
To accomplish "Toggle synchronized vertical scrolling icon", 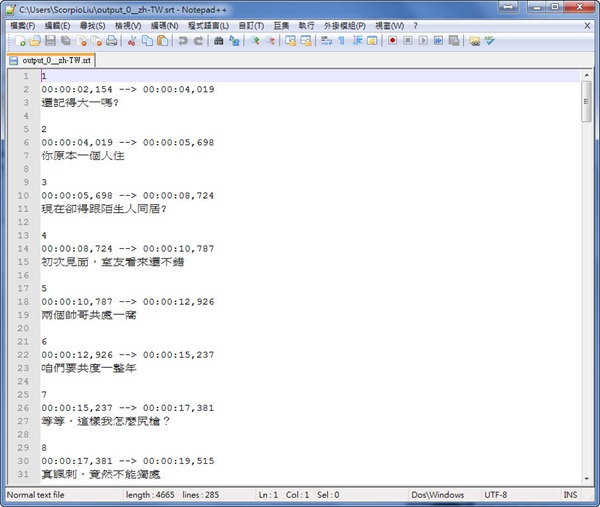I will coord(290,41).
